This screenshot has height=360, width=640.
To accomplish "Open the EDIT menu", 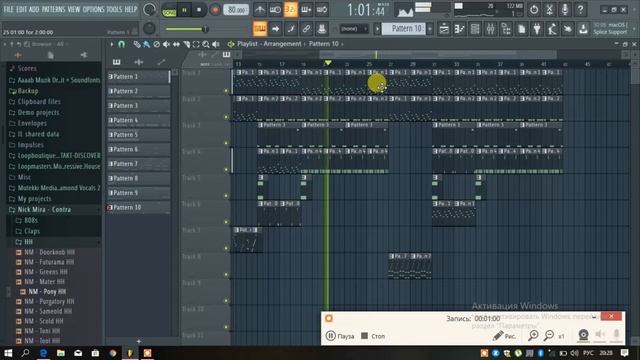I will click(x=21, y=9).
